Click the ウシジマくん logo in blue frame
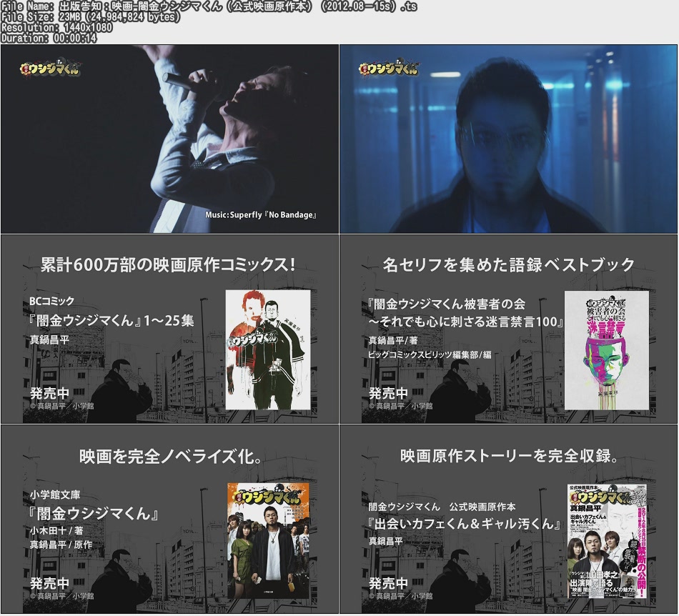This screenshot has height=616, width=679. tap(389, 68)
